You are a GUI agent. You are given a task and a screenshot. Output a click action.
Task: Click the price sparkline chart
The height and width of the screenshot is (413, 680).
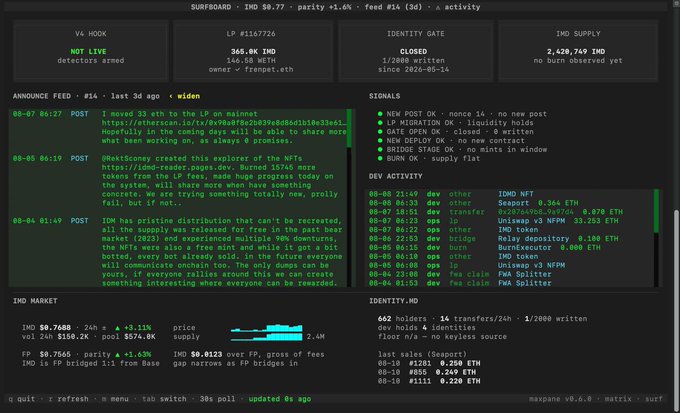pyautogui.click(x=267, y=328)
